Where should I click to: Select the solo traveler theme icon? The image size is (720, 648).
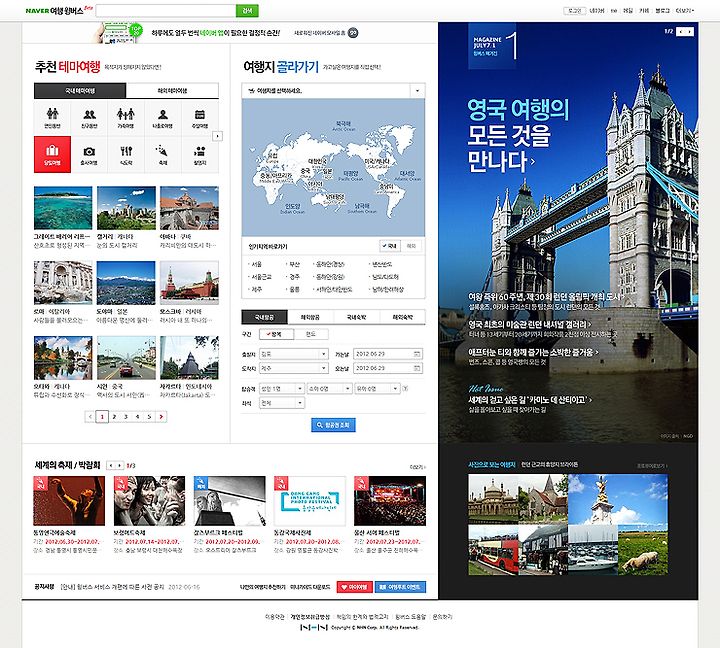[163, 117]
